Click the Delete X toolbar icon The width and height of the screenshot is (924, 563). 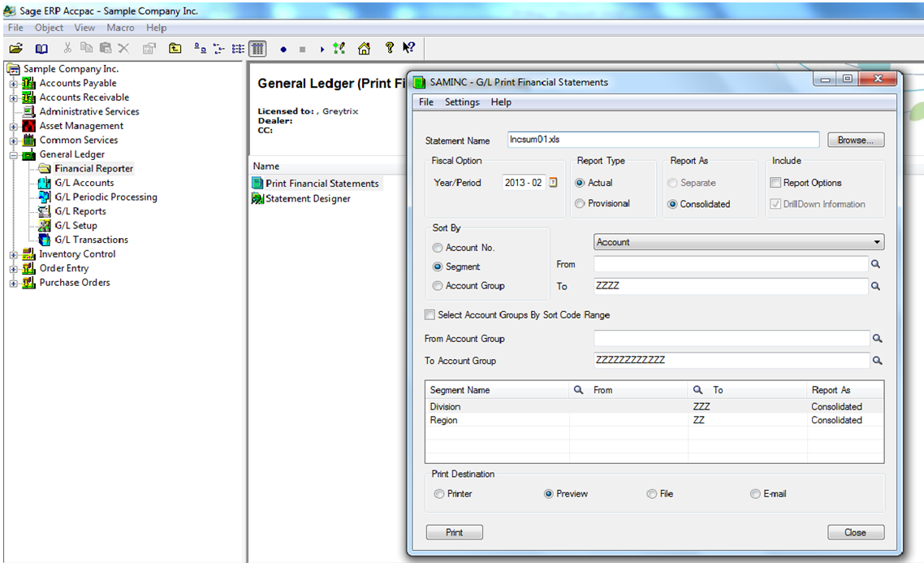123,49
